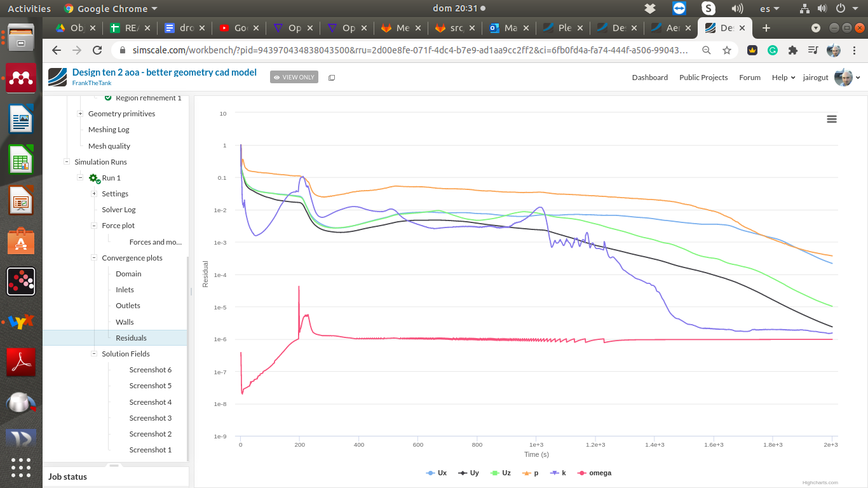The height and width of the screenshot is (488, 868).
Task: Collapse the Solution Fields node
Action: (94, 354)
